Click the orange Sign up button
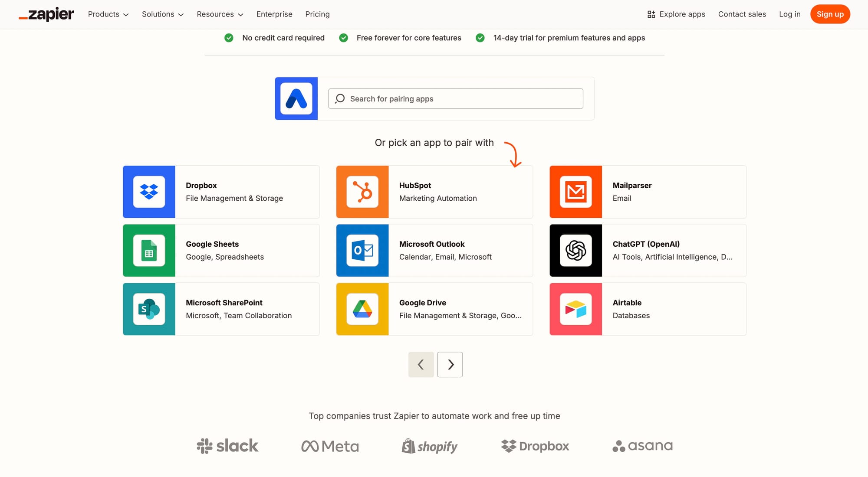 point(830,14)
